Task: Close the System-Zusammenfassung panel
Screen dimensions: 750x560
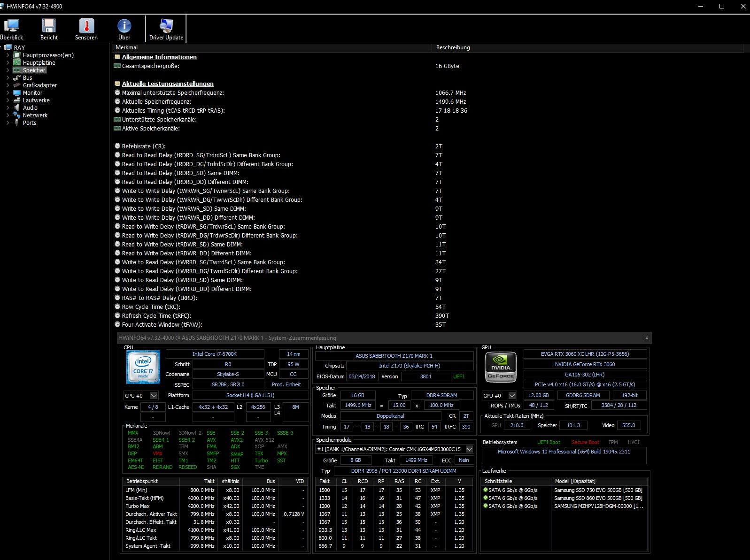Action: pos(647,338)
